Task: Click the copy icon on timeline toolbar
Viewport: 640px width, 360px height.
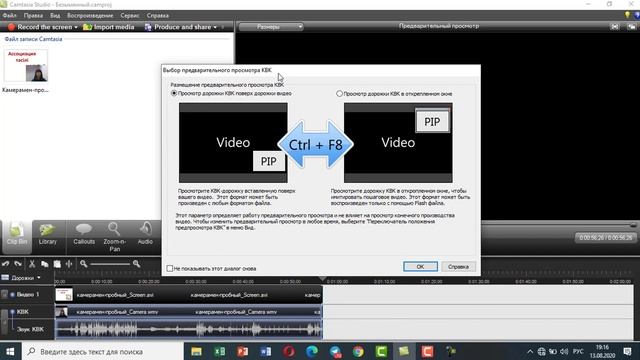Action: tap(44, 264)
